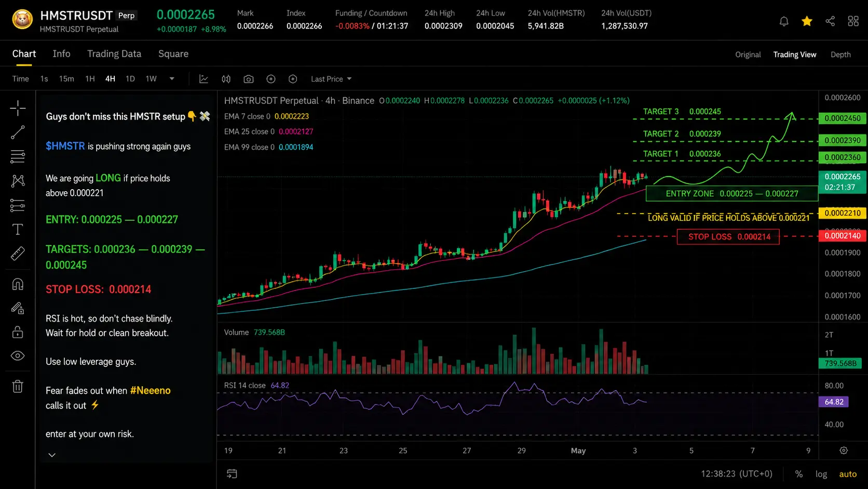Click the 12:38:23 (UTC+0) clock
The width and height of the screenshot is (868, 489).
click(x=737, y=474)
